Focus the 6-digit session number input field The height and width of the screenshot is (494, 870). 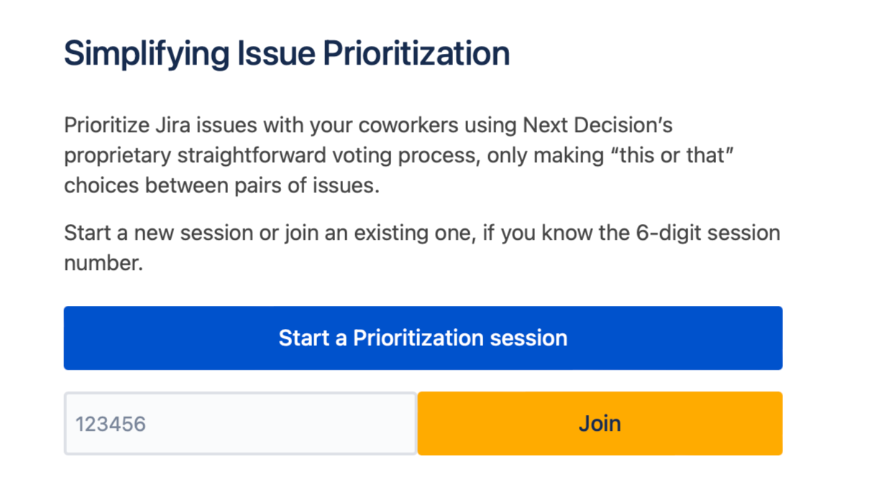point(240,424)
